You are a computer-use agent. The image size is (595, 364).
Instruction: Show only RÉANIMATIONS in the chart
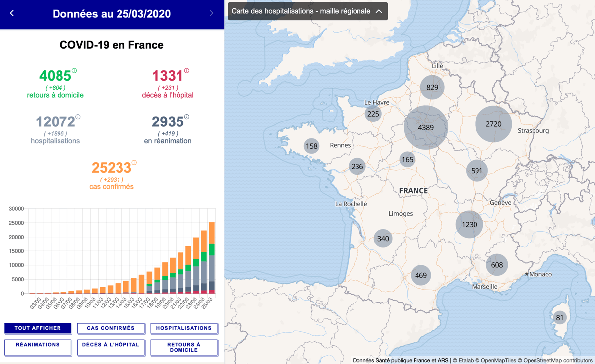[38, 347]
